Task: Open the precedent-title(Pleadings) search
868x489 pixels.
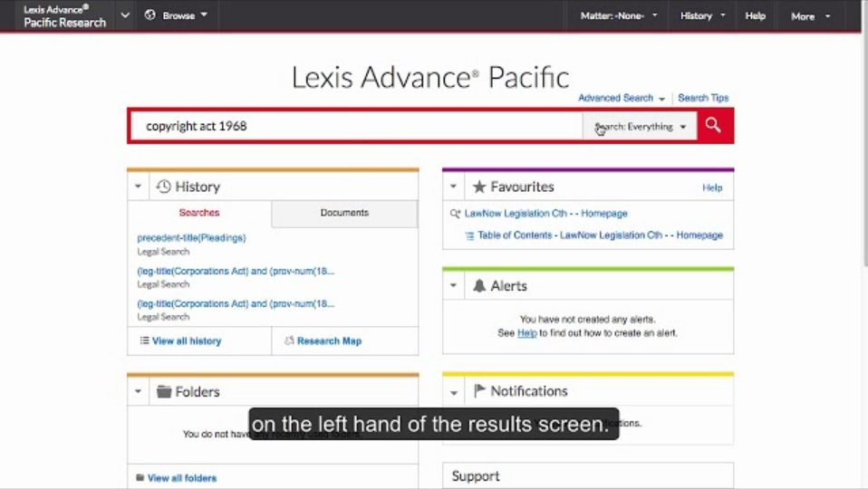Action: pos(191,238)
